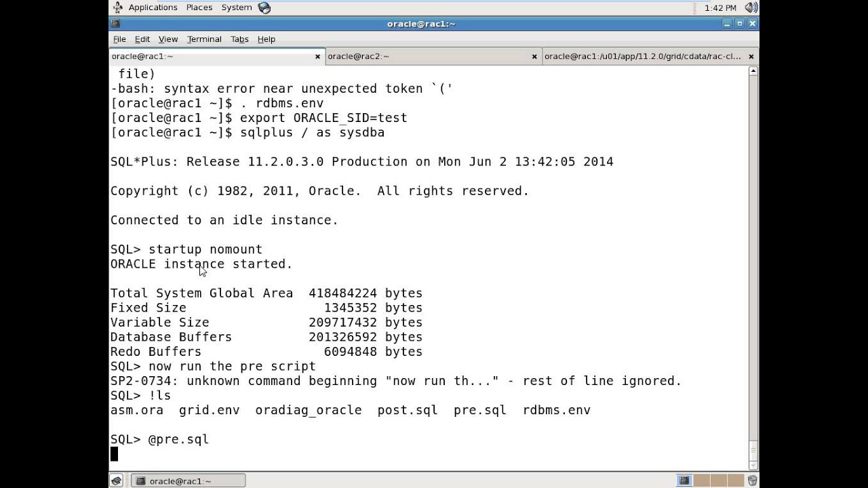
Task: Click 'Database Buffers' label
Action: 171,337
